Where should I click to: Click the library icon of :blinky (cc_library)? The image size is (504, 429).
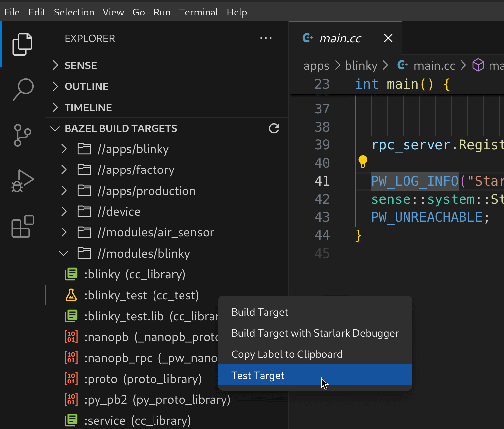pyautogui.click(x=71, y=274)
